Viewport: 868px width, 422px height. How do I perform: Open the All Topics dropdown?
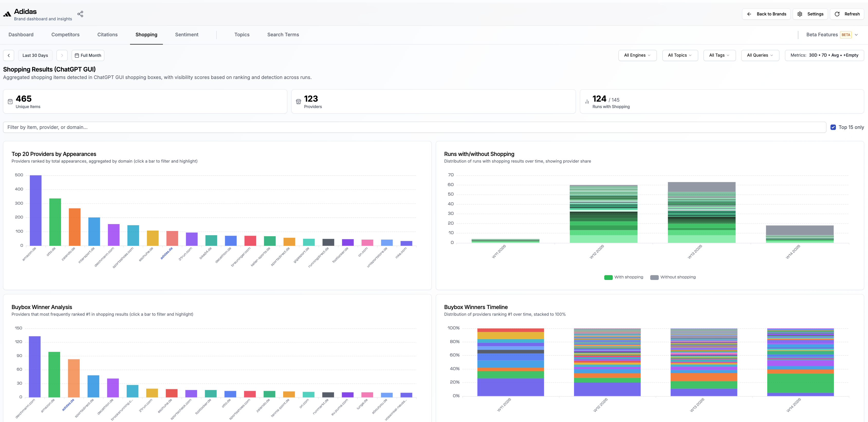680,55
